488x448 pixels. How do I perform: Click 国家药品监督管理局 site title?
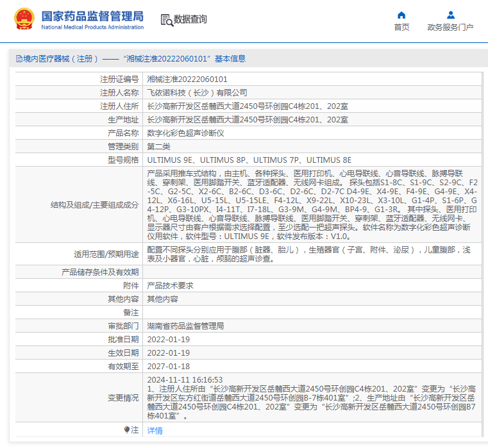(92, 16)
